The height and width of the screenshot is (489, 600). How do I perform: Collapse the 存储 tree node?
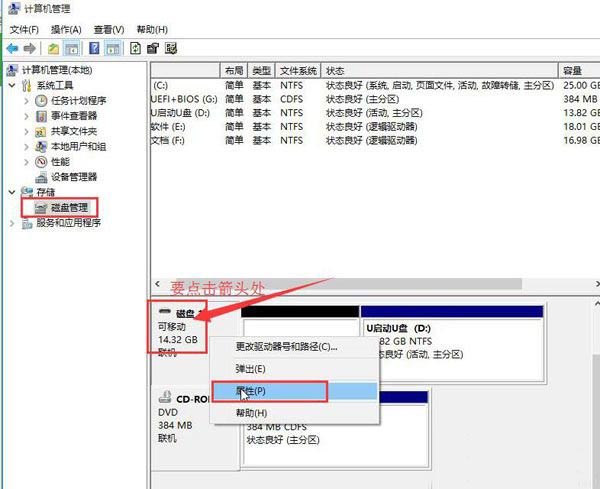point(12,192)
